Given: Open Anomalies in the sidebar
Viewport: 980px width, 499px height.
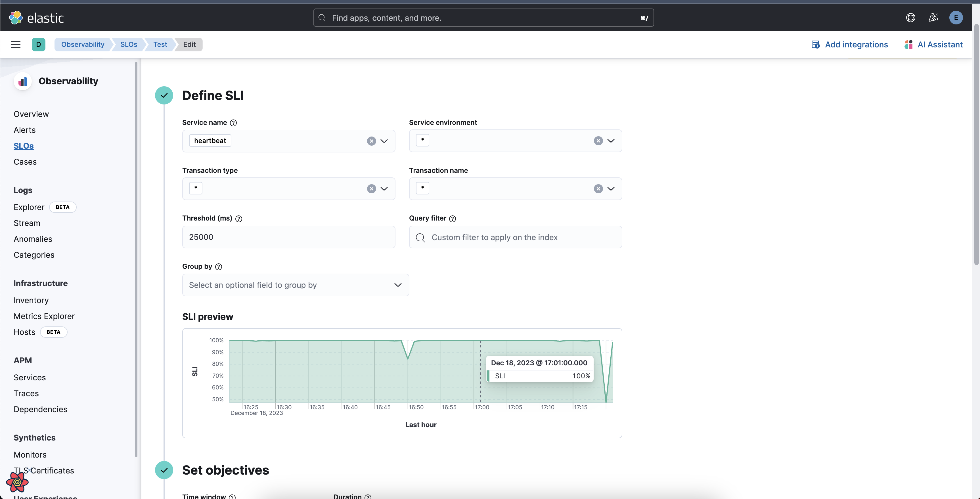Looking at the screenshot, I should [x=33, y=239].
